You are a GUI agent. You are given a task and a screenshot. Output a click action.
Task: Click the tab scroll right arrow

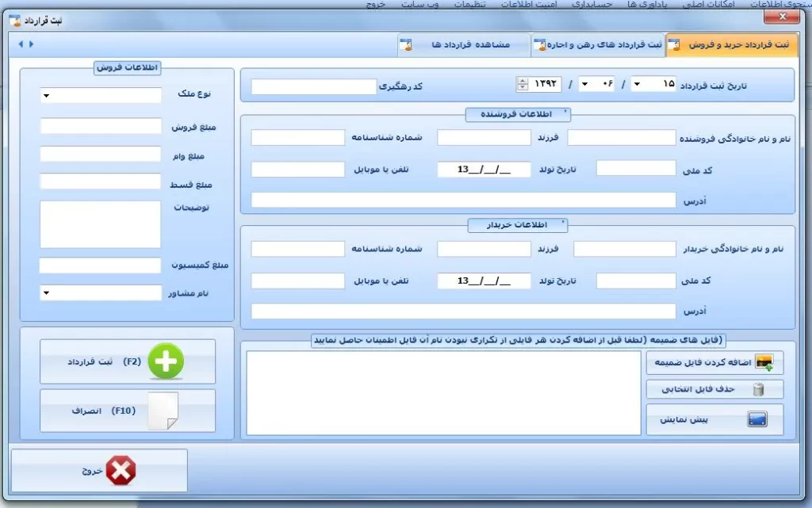(x=31, y=44)
